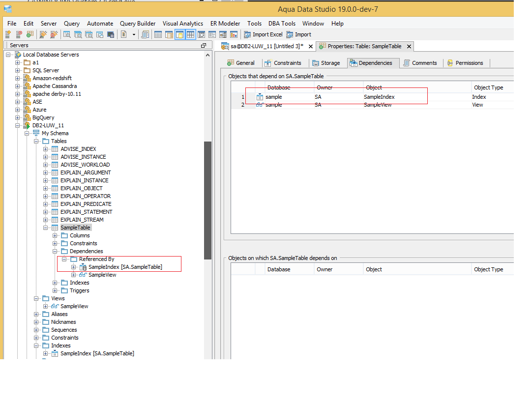Expand the Amazon-redshift server node
The image size is (532, 402).
click(x=17, y=78)
